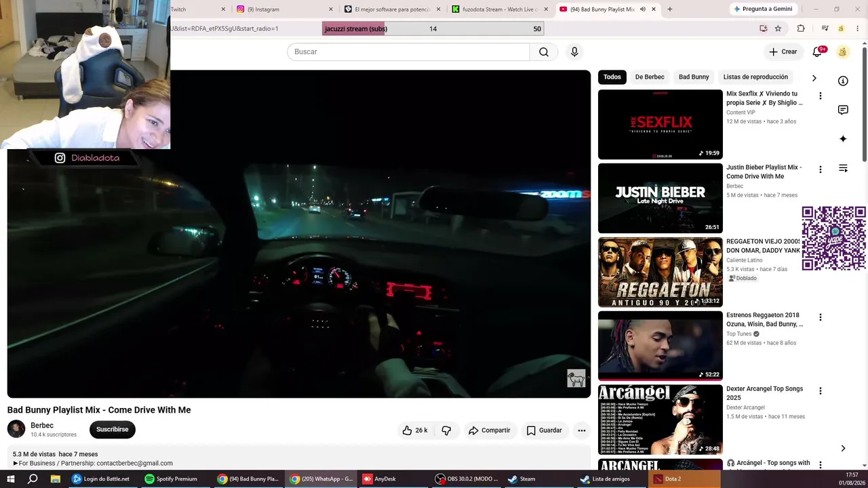The width and height of the screenshot is (868, 488).
Task: Open options for Justin Bieber Playlist Mix
Action: [x=820, y=169]
